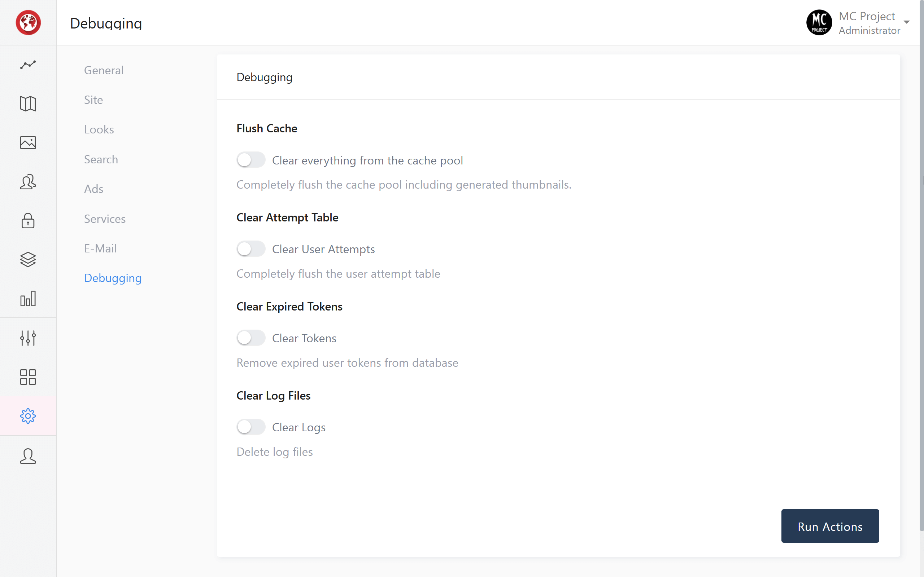Image resolution: width=924 pixels, height=577 pixels.
Task: Enable Clear everything from the cache pool
Action: (250, 159)
